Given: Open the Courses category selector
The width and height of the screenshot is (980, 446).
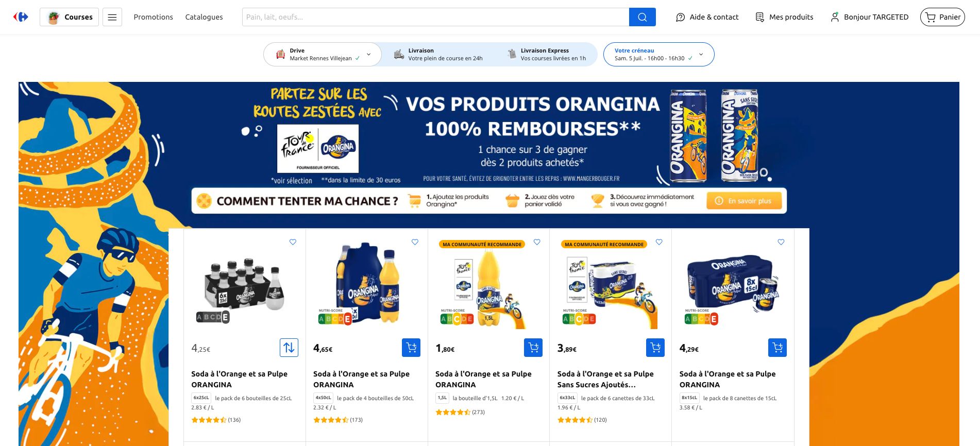Looking at the screenshot, I should pyautogui.click(x=70, y=17).
